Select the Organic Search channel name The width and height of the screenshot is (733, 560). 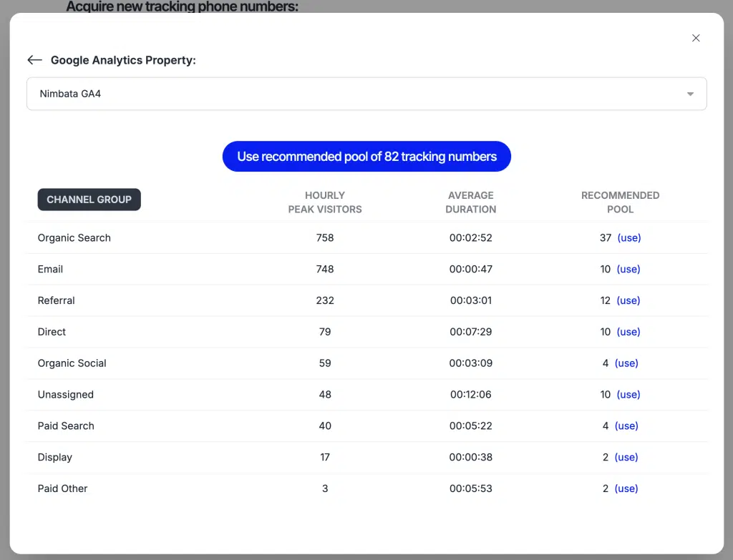(x=74, y=237)
